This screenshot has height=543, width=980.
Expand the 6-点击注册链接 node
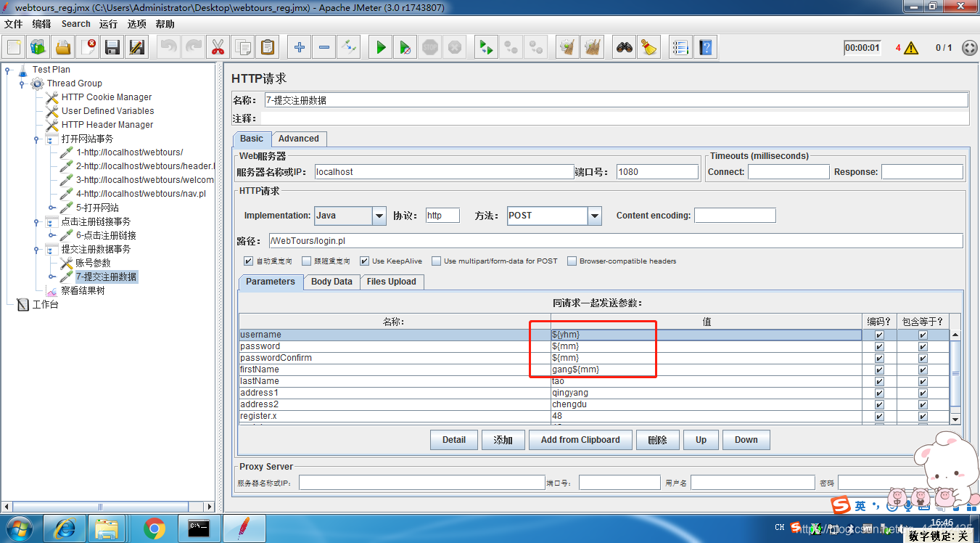click(52, 235)
